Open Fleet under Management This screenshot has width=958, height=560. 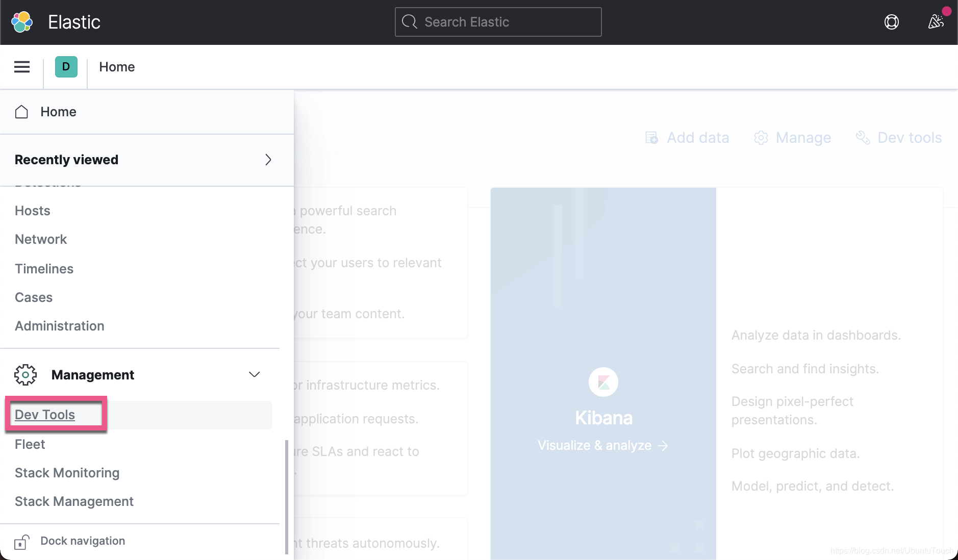click(30, 444)
